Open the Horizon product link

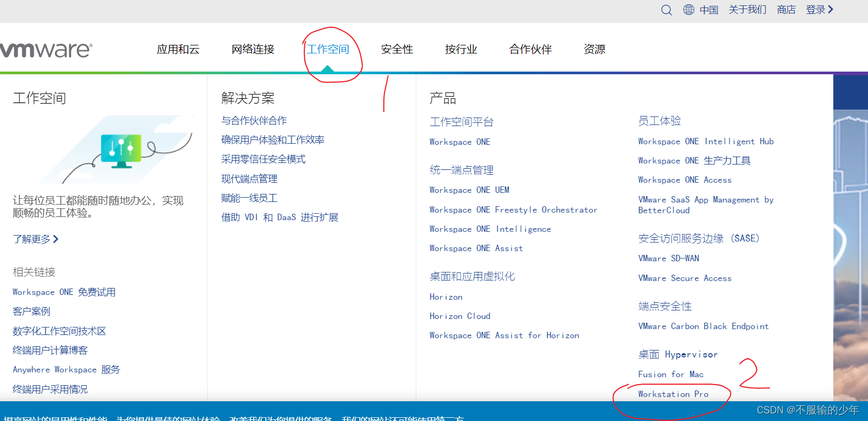click(446, 297)
